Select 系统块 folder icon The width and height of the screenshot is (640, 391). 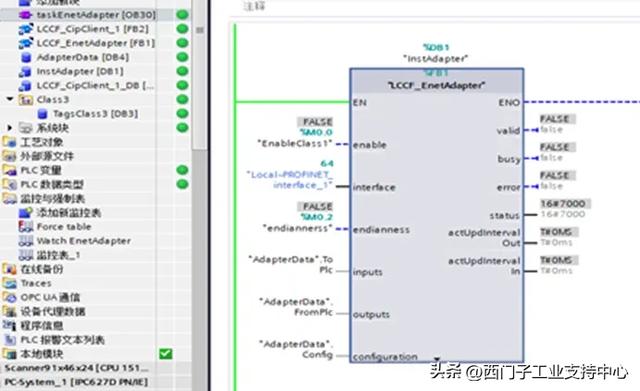[x=26, y=128]
